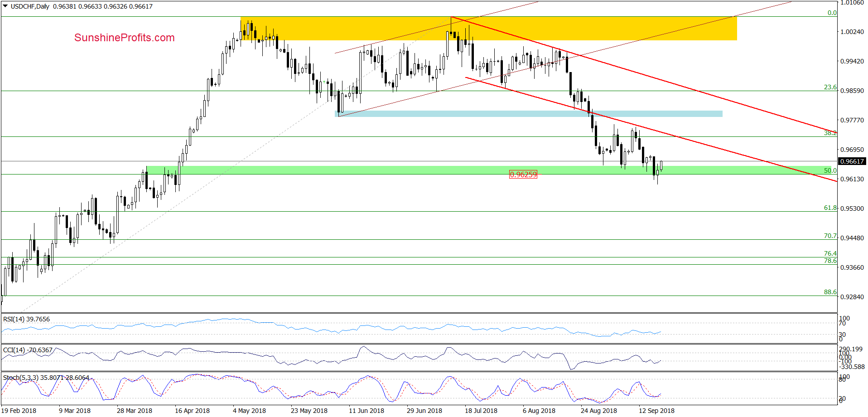868x417 pixels.
Task: Click the yellow resistance zone rectangle
Action: (x=488, y=29)
